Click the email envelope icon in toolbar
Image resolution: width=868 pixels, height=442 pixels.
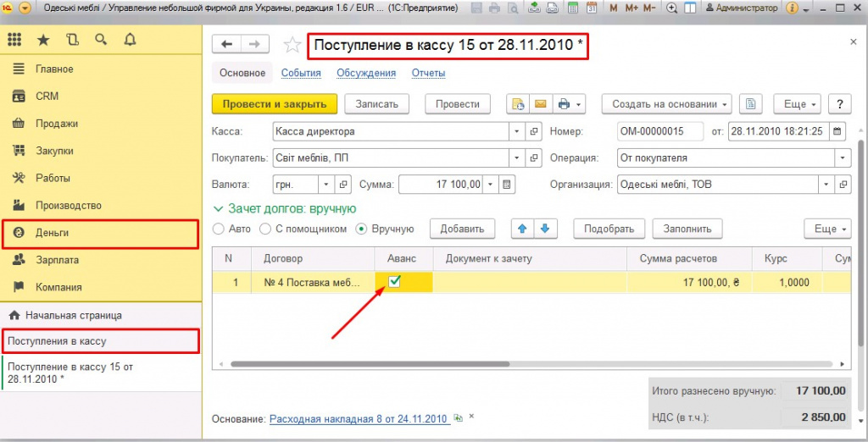coord(540,104)
